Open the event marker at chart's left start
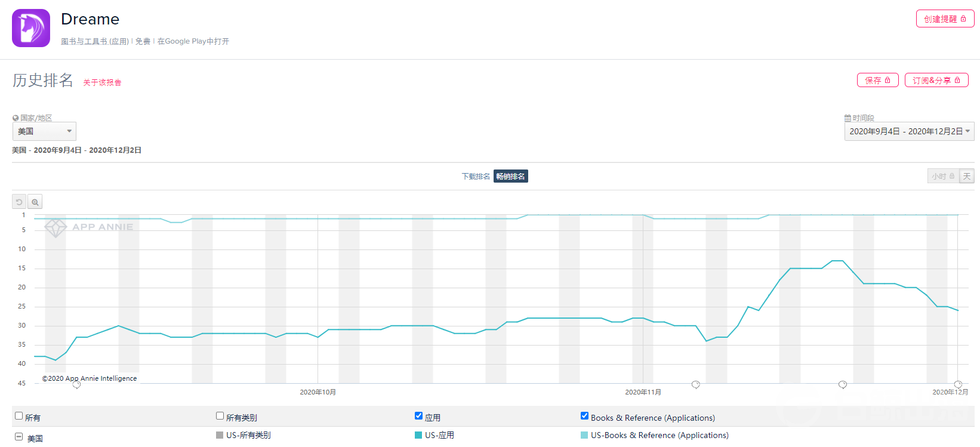This screenshot has height=447, width=980. [76, 385]
